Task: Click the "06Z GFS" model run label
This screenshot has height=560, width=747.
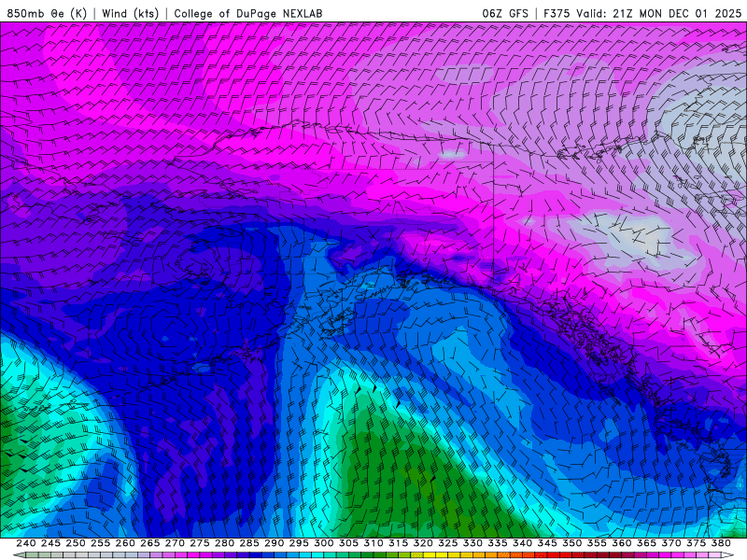Action: coord(505,13)
